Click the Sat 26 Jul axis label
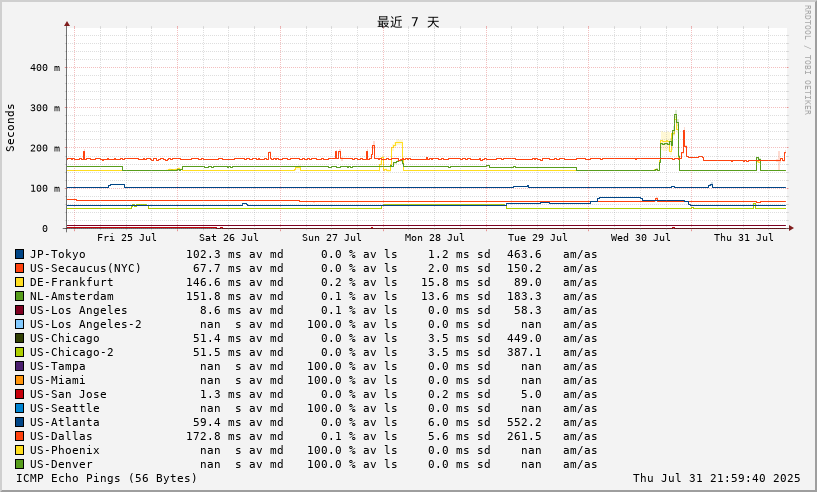Viewport: 817px width, 492px height. tap(229, 238)
